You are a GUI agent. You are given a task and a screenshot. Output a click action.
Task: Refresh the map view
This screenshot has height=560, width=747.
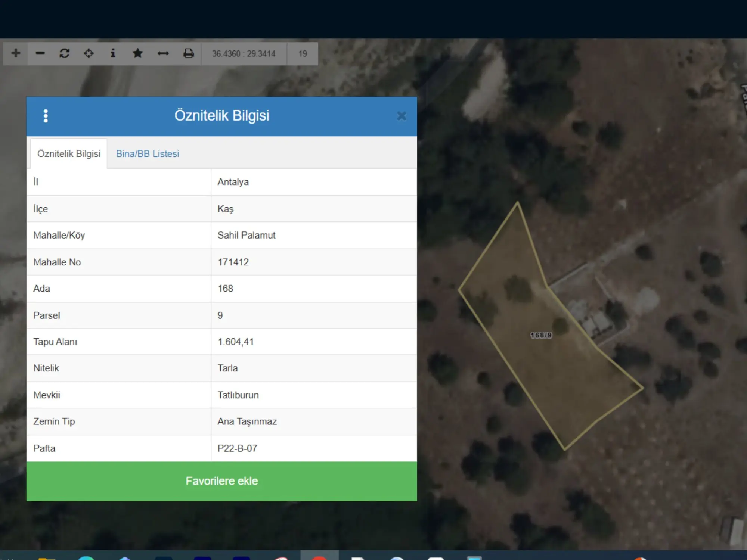pos(65,53)
